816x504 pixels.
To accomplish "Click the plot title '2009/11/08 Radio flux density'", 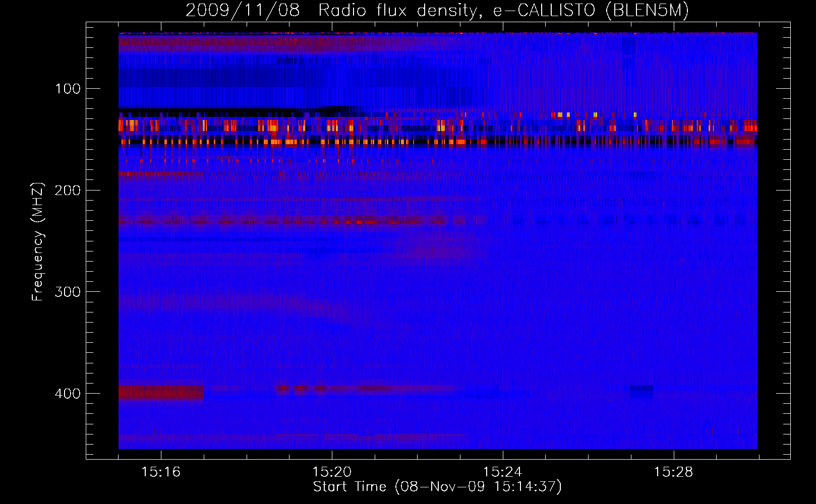I will click(x=437, y=10).
